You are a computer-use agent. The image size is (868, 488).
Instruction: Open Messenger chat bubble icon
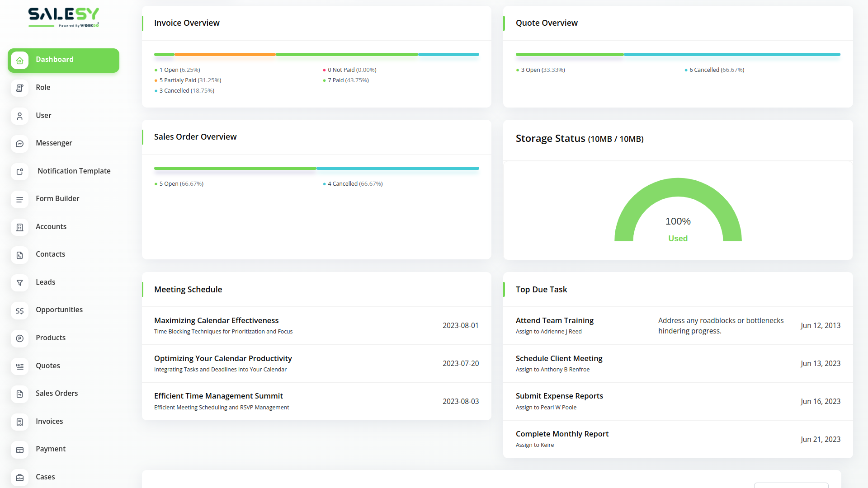(x=19, y=143)
